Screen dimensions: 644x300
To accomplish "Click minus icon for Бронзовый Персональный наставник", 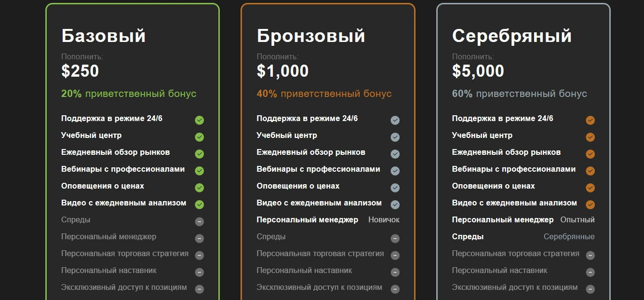I will tap(395, 272).
